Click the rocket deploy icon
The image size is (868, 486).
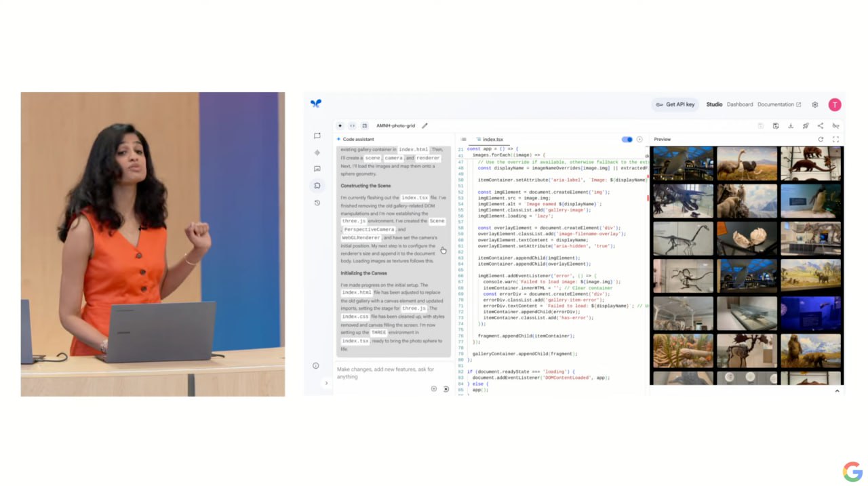tap(806, 126)
